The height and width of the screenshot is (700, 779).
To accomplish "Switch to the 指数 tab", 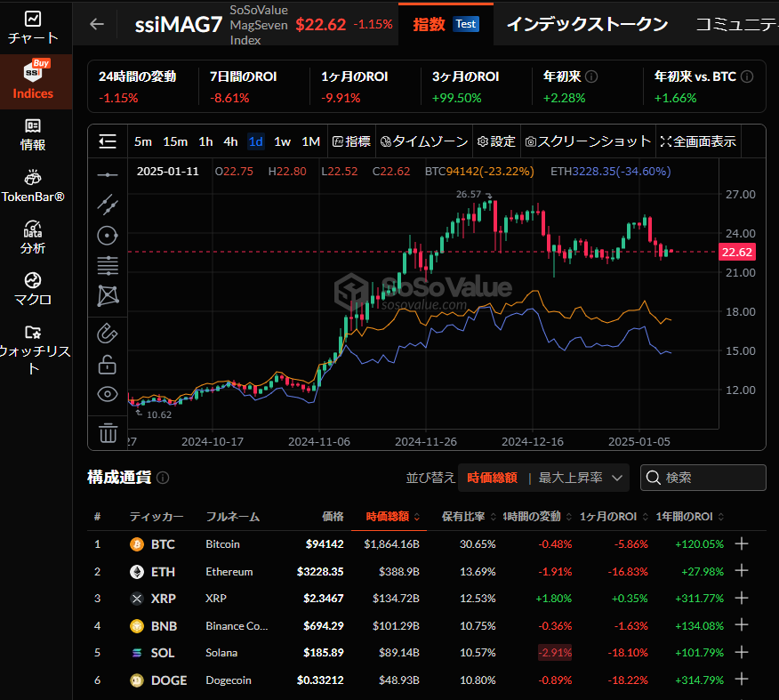I will 446,24.
